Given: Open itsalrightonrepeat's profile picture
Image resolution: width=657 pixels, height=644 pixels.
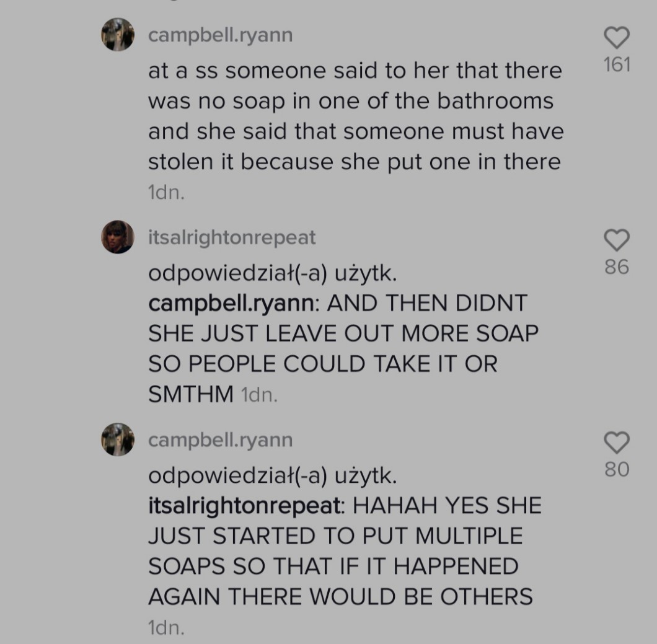Looking at the screenshot, I should (x=118, y=237).
